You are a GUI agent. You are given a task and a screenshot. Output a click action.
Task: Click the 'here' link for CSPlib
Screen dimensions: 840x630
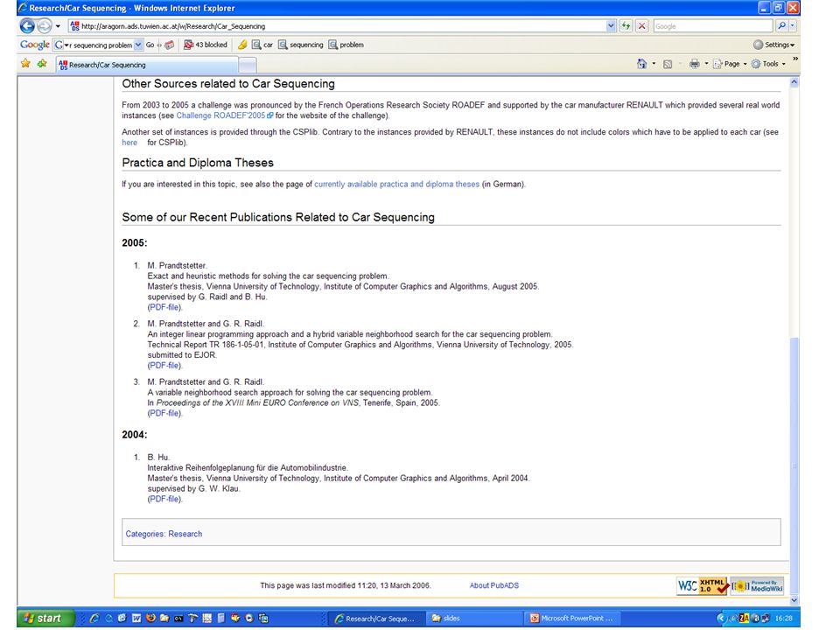click(129, 143)
